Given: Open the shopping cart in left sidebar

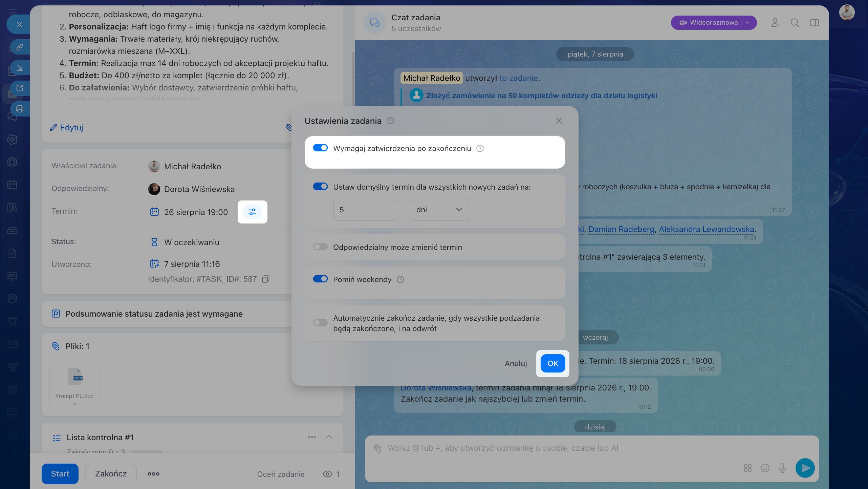Looking at the screenshot, I should pos(12,321).
